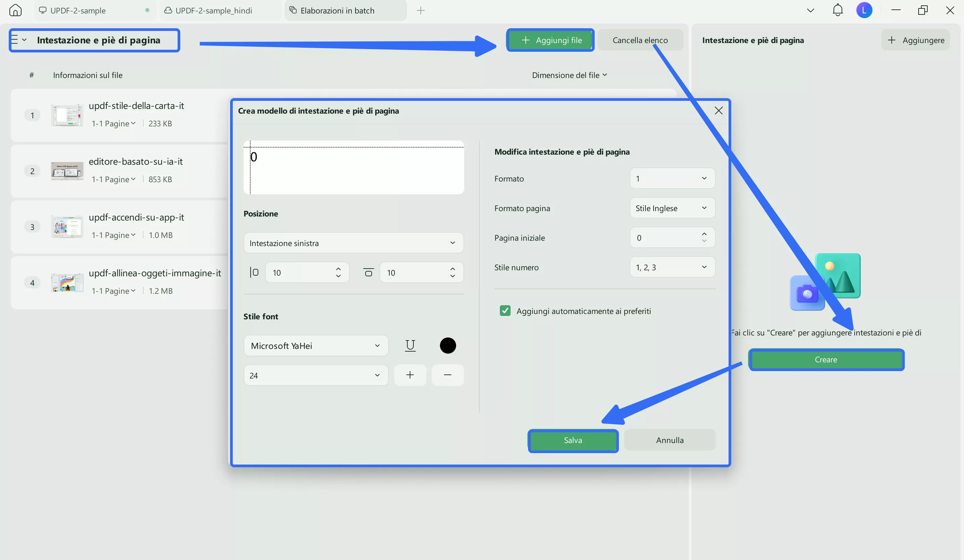The height and width of the screenshot is (560, 964).
Task: Open the black font color swatch
Action: [448, 346]
